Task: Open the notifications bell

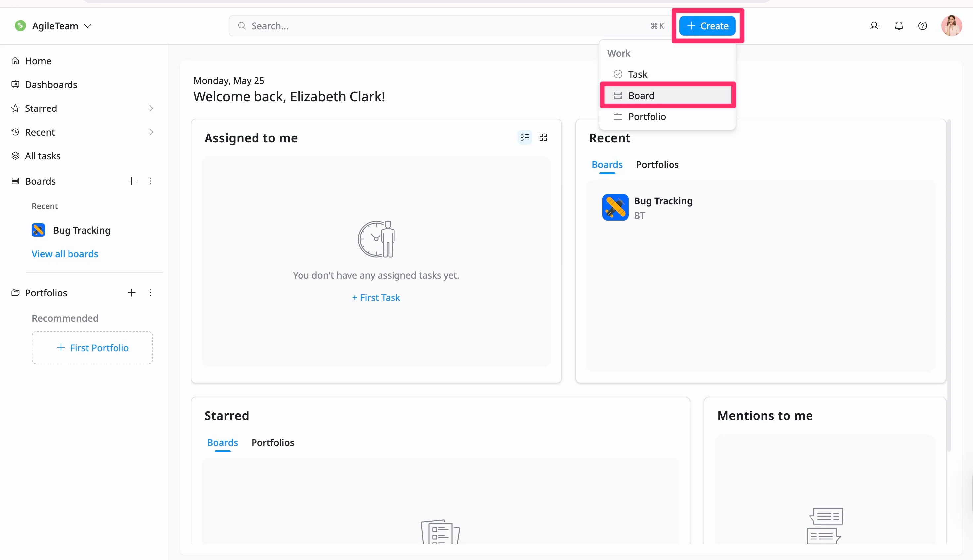Action: 898,26
